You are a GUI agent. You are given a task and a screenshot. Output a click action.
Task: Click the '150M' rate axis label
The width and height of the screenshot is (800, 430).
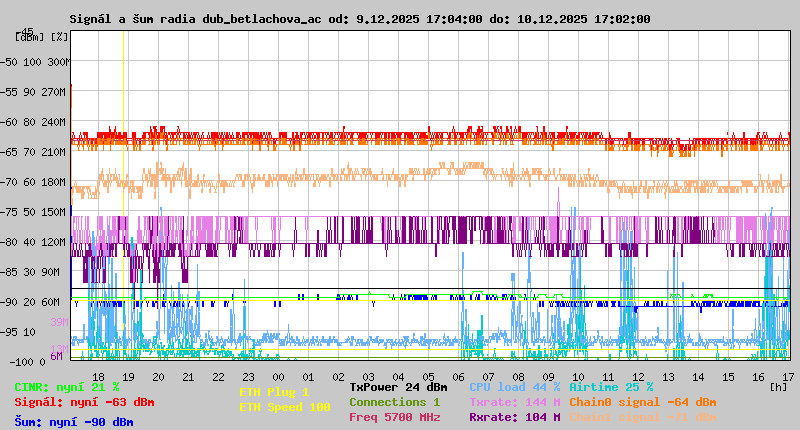pyautogui.click(x=56, y=212)
